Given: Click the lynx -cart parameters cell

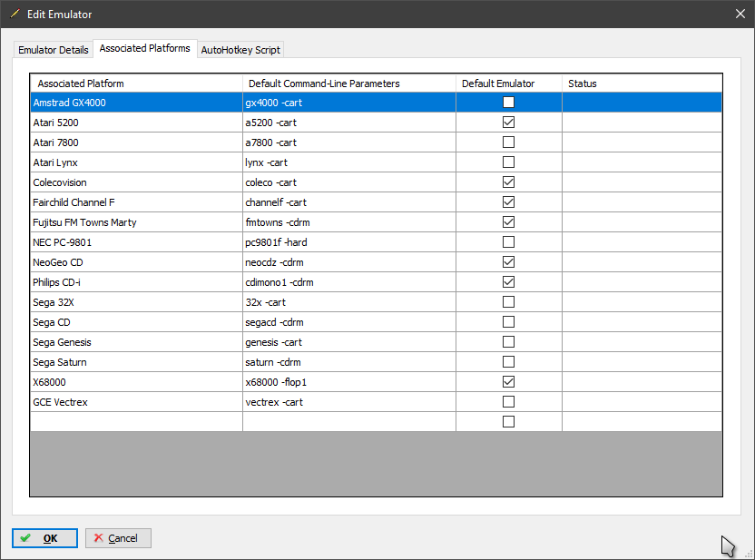Looking at the screenshot, I should 349,162.
